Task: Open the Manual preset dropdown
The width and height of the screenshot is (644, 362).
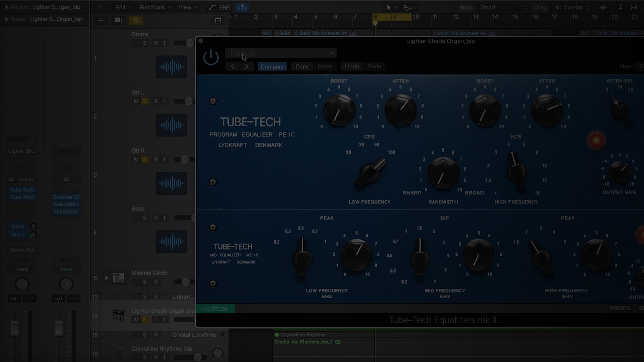Action: point(281,53)
